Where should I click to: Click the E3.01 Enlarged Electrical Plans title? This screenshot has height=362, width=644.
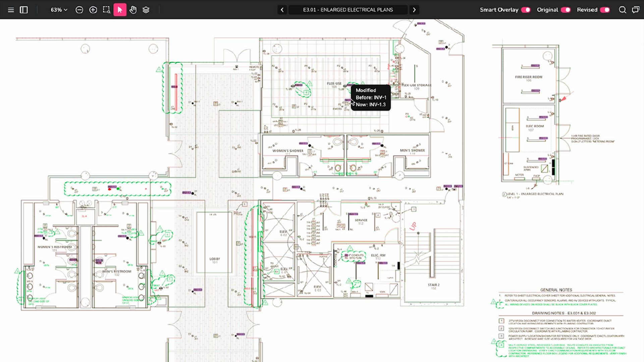pyautogui.click(x=348, y=10)
